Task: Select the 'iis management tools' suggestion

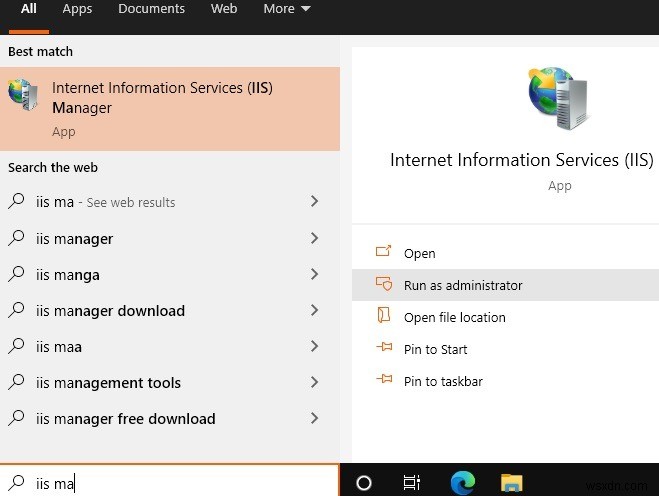Action: 170,383
